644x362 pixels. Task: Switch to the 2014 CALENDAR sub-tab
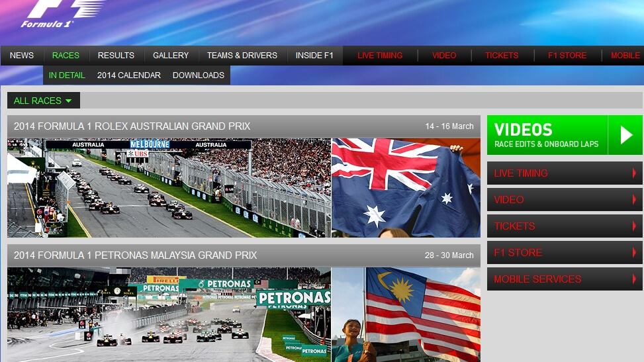click(x=128, y=75)
